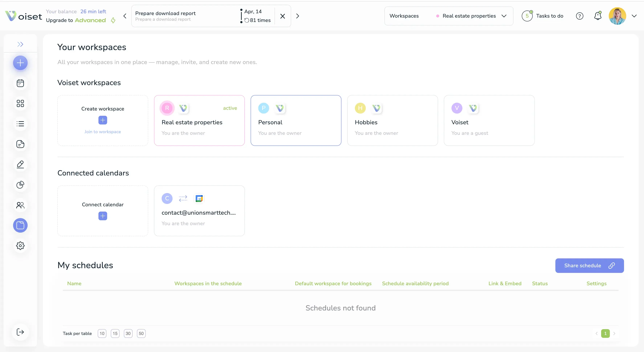Viewport: 644px width, 352px height.
Task: Switch active workspace to Hobbies
Action: tap(392, 120)
